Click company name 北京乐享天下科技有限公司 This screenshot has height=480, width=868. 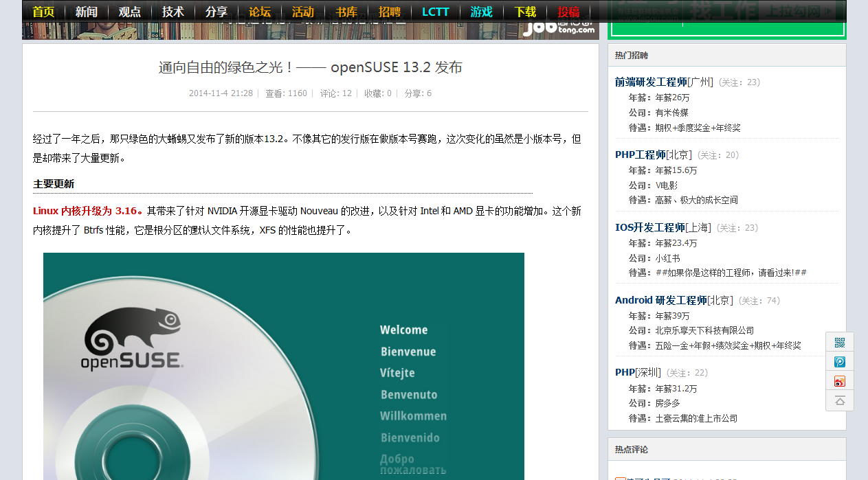coord(704,330)
